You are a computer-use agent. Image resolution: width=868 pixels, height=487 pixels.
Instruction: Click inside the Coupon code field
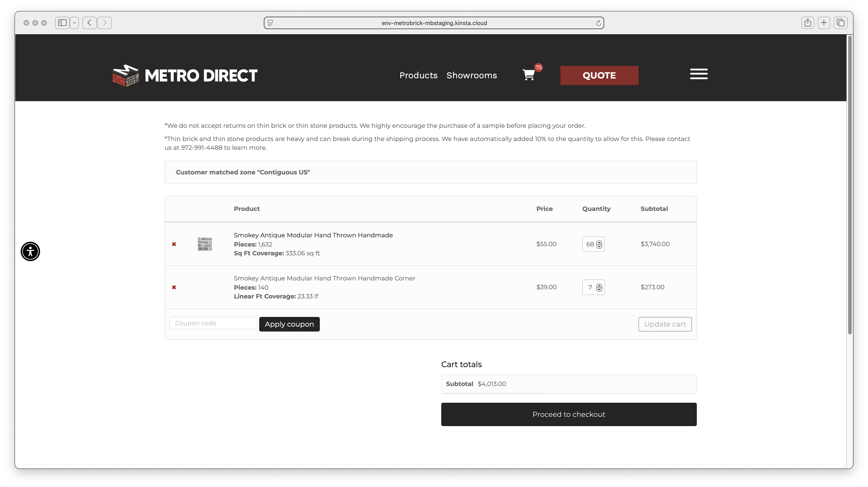pyautogui.click(x=213, y=323)
